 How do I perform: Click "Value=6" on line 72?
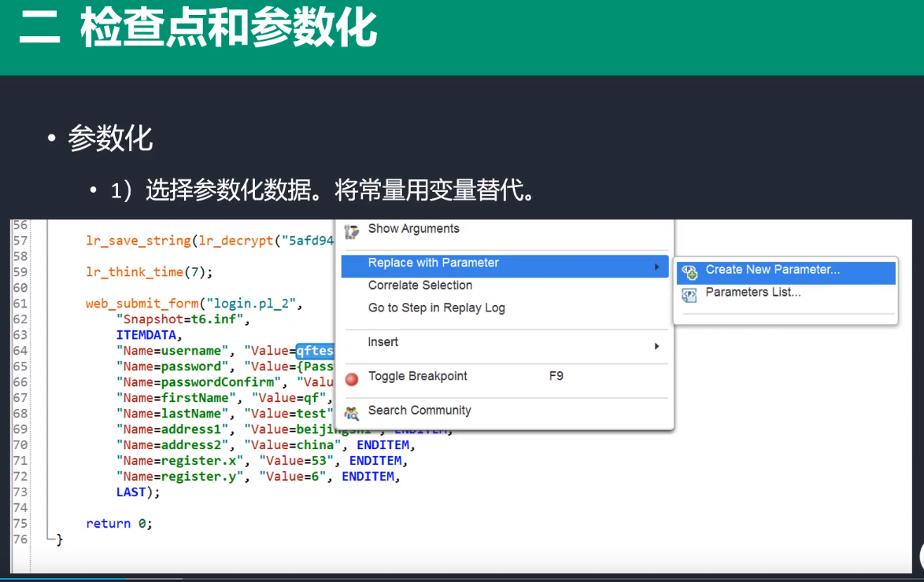(x=292, y=476)
